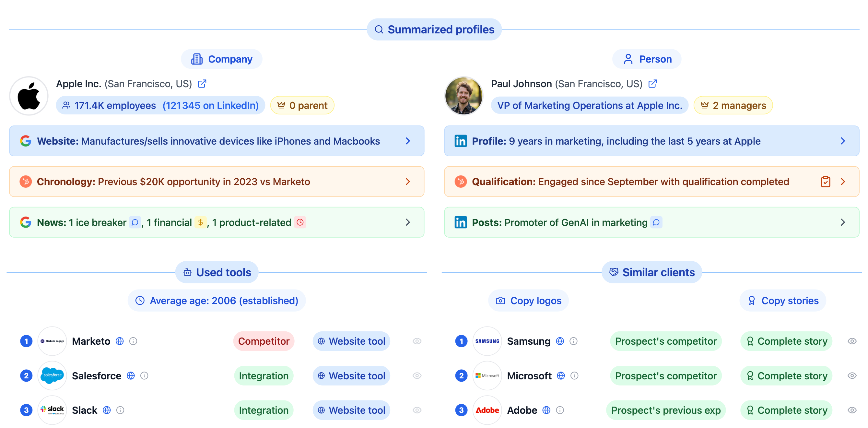Click product-related clock icon in News row
This screenshot has height=428, width=868.
pyautogui.click(x=300, y=222)
